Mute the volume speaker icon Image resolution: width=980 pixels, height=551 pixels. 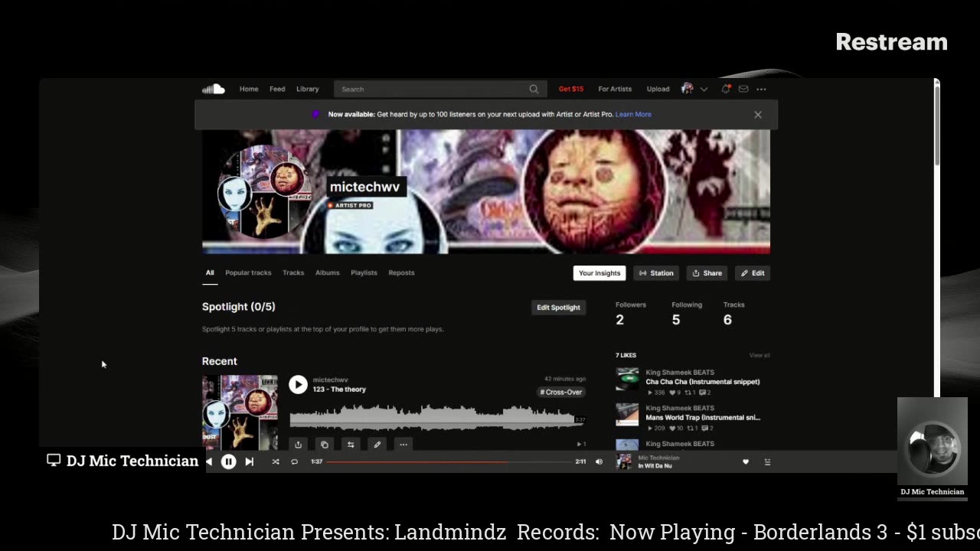[x=599, y=461]
